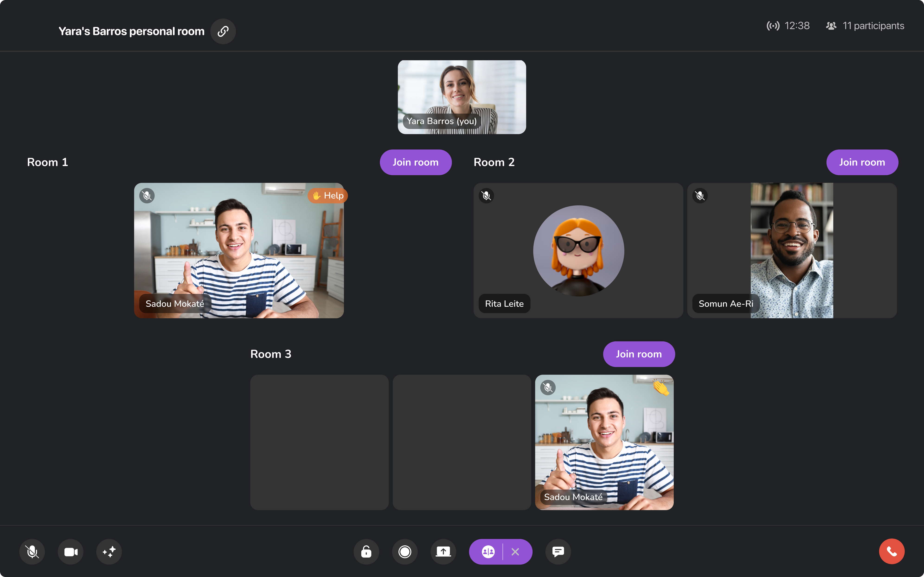Unmute your microphone

(32, 551)
